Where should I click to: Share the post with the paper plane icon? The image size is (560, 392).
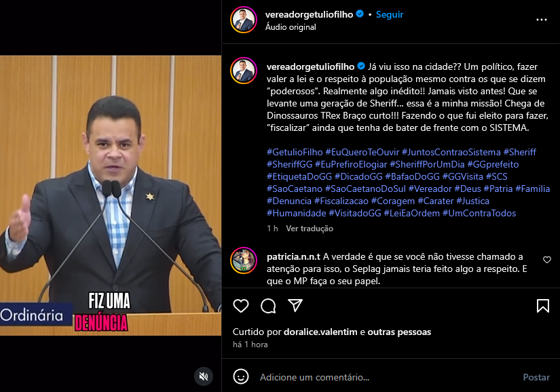pos(295,305)
